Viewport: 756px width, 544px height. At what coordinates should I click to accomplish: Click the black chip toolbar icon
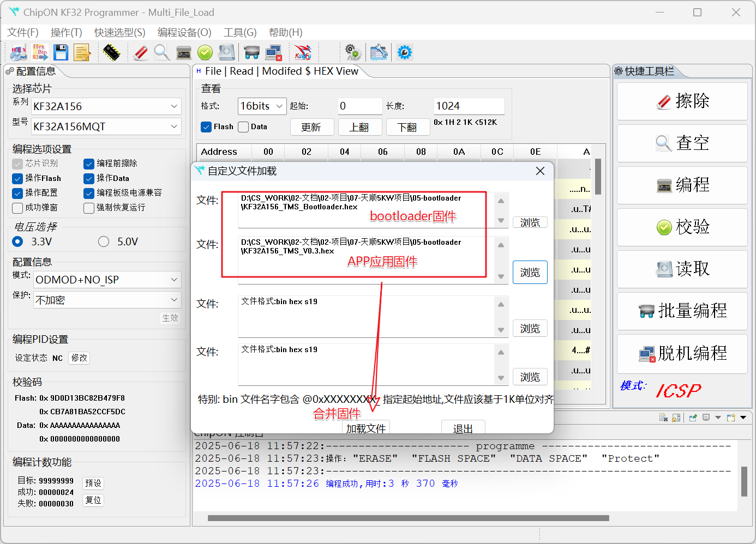(x=111, y=53)
